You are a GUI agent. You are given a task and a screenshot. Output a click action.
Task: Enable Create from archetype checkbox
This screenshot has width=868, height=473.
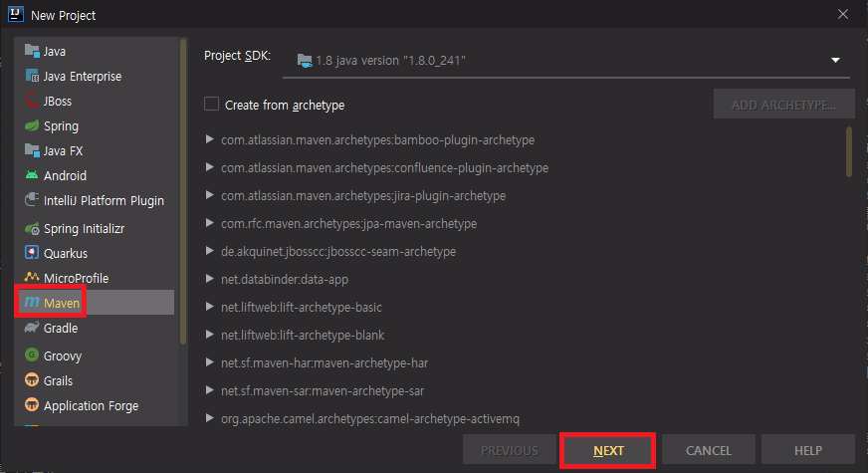[211, 105]
